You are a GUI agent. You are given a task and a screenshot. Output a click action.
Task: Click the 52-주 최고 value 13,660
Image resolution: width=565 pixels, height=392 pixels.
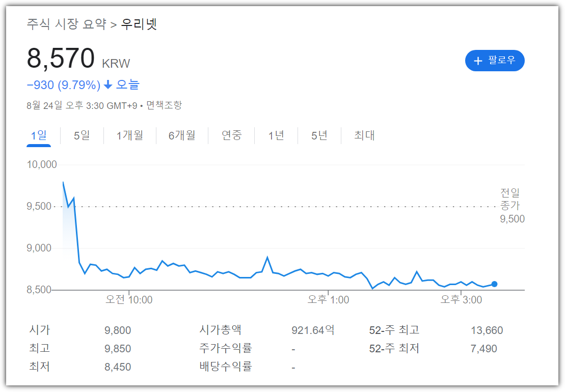click(x=487, y=330)
